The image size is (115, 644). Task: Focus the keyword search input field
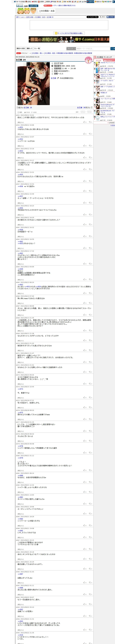click(93, 49)
